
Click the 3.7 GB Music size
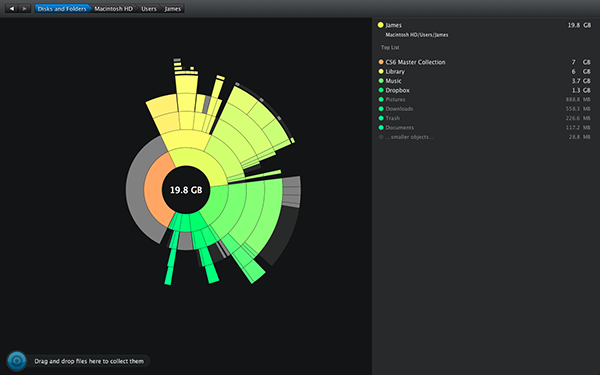point(581,81)
